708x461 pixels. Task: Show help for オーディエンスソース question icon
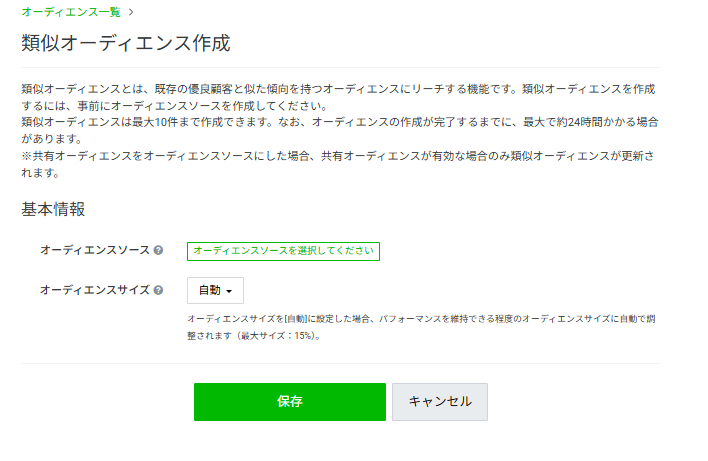(158, 250)
